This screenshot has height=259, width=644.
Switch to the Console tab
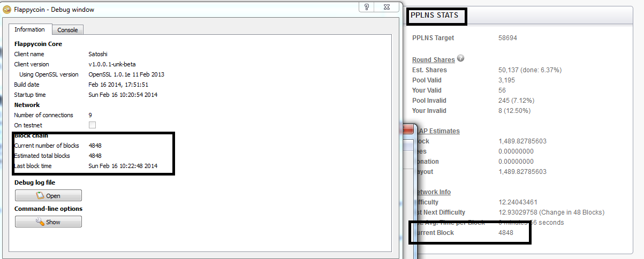tap(67, 30)
